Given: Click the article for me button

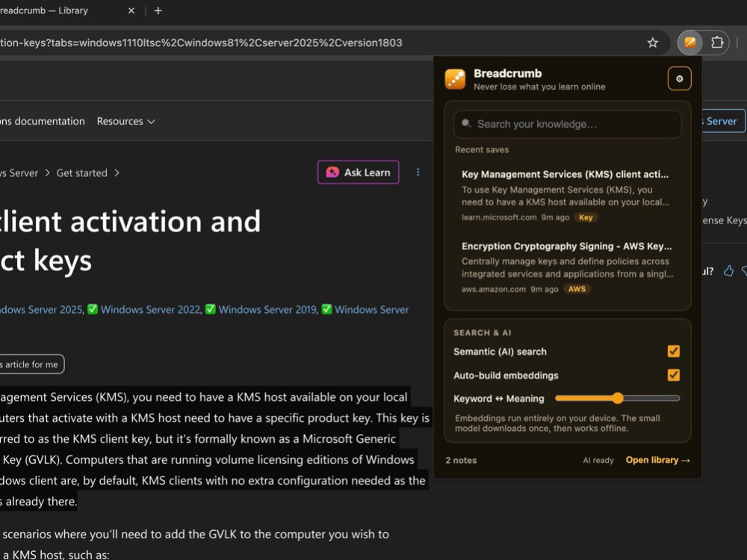Looking at the screenshot, I should [31, 364].
